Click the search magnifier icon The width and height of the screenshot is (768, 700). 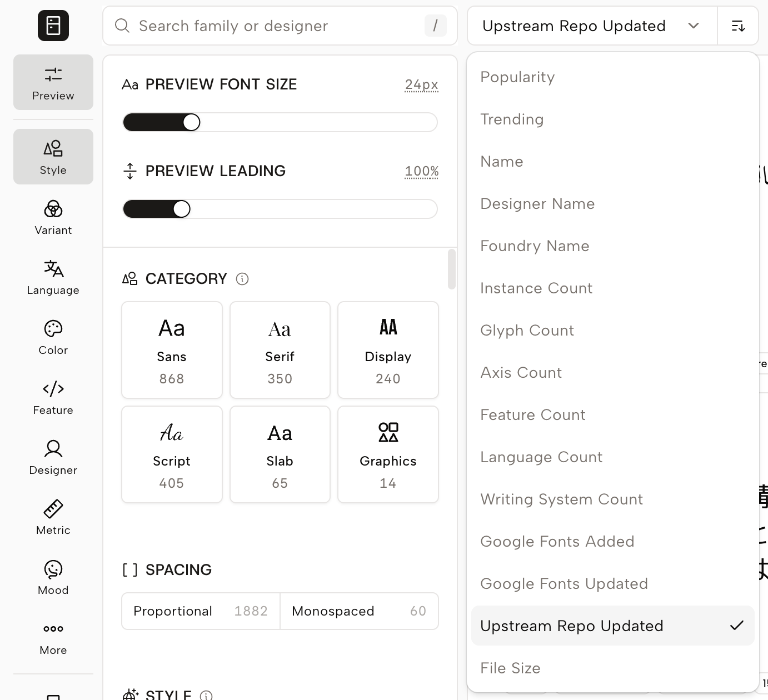click(x=122, y=26)
